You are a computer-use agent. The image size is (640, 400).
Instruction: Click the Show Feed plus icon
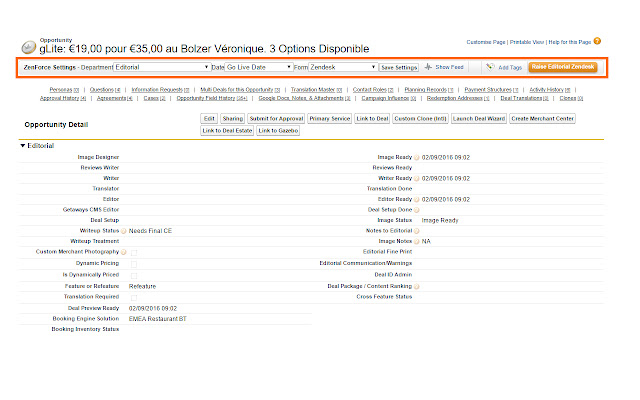pyautogui.click(x=428, y=67)
